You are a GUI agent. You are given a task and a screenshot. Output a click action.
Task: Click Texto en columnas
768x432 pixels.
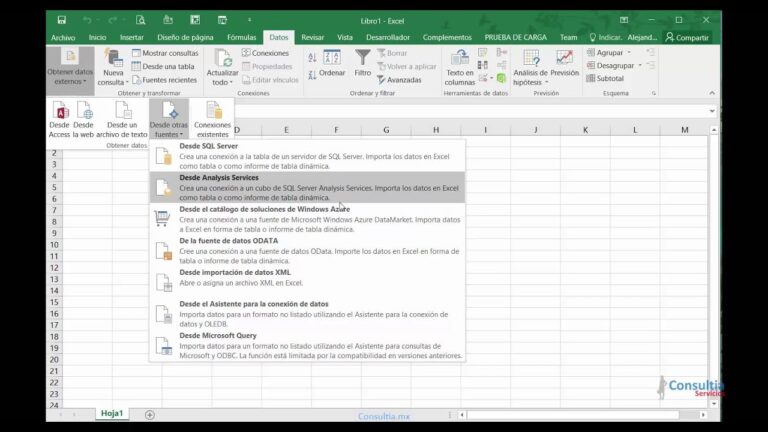click(x=459, y=68)
